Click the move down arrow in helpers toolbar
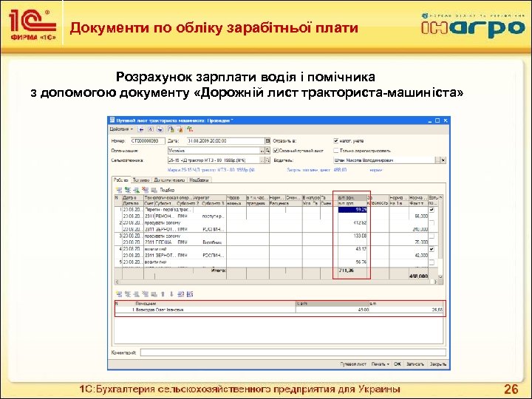This screenshot has height=399, width=532. click(x=171, y=294)
